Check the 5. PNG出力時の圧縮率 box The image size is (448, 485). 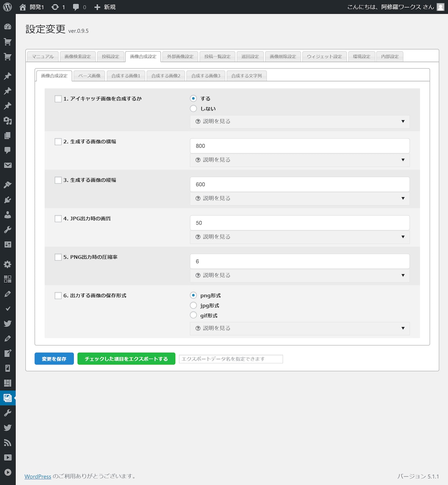(58, 257)
